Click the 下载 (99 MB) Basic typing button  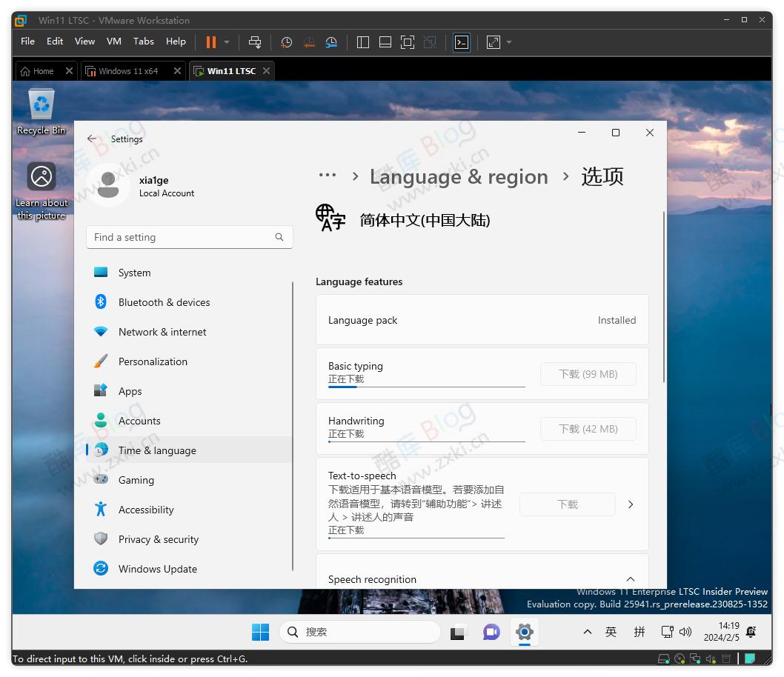588,374
